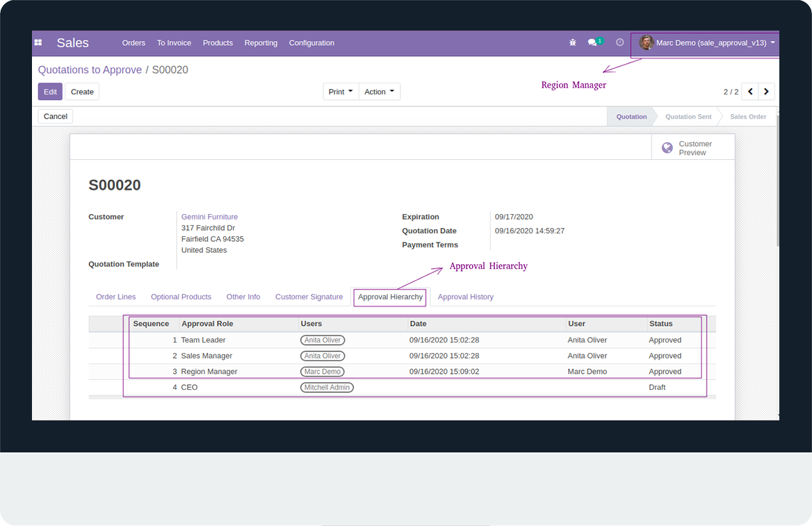Screen dimensions: 812x526
Task: Open the conversations chat icon
Action: (x=592, y=42)
